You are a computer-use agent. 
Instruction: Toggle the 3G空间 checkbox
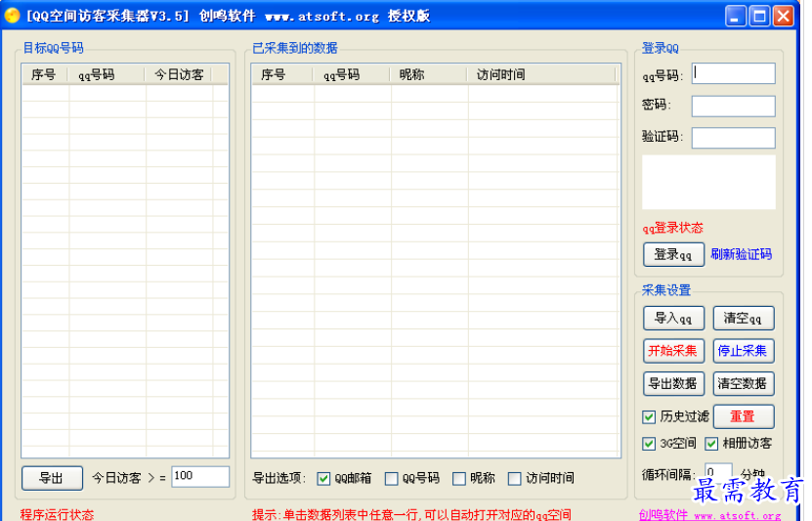click(x=649, y=444)
